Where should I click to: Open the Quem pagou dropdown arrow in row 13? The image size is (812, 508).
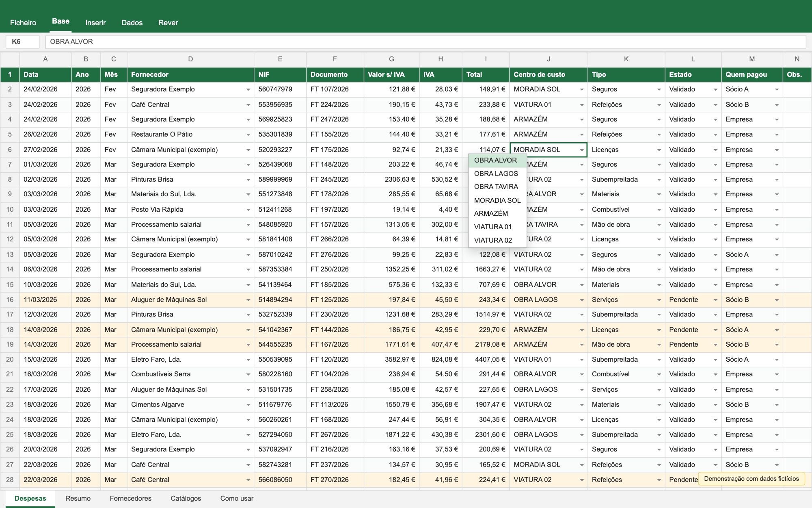point(777,255)
